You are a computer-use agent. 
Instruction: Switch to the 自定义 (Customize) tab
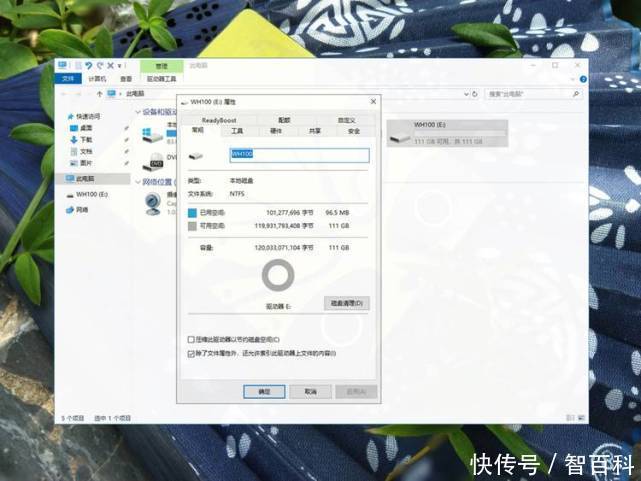[x=346, y=120]
